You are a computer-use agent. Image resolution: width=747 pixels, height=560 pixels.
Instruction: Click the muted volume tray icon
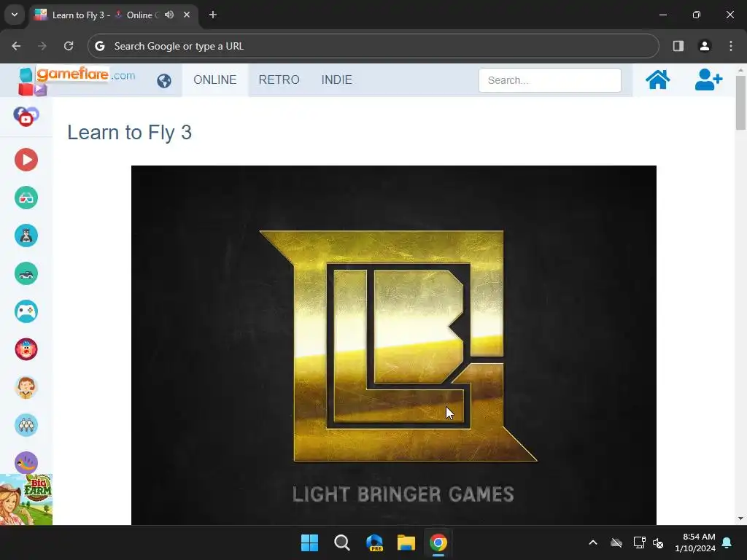pos(659,542)
